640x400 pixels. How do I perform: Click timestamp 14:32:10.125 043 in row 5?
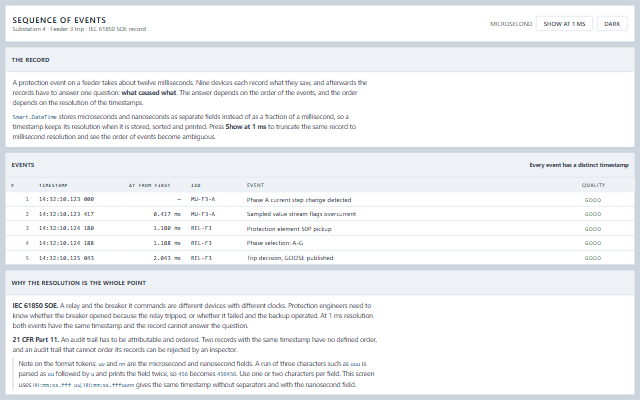click(66, 258)
